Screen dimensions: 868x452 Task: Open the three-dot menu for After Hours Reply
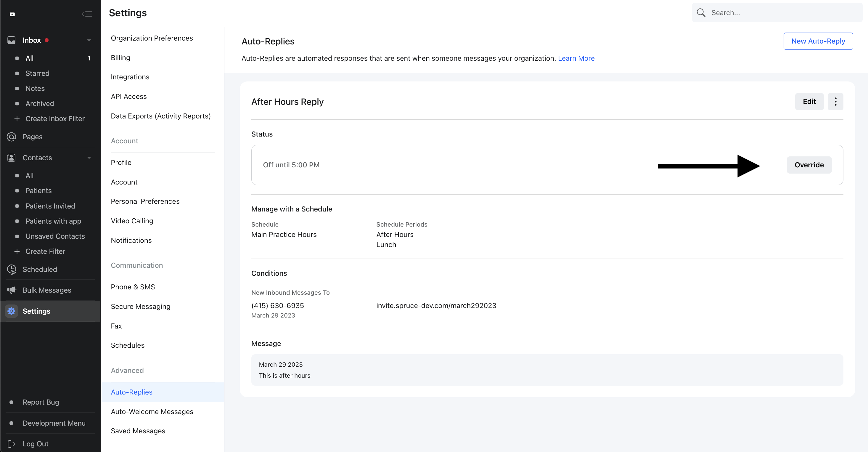(835, 102)
